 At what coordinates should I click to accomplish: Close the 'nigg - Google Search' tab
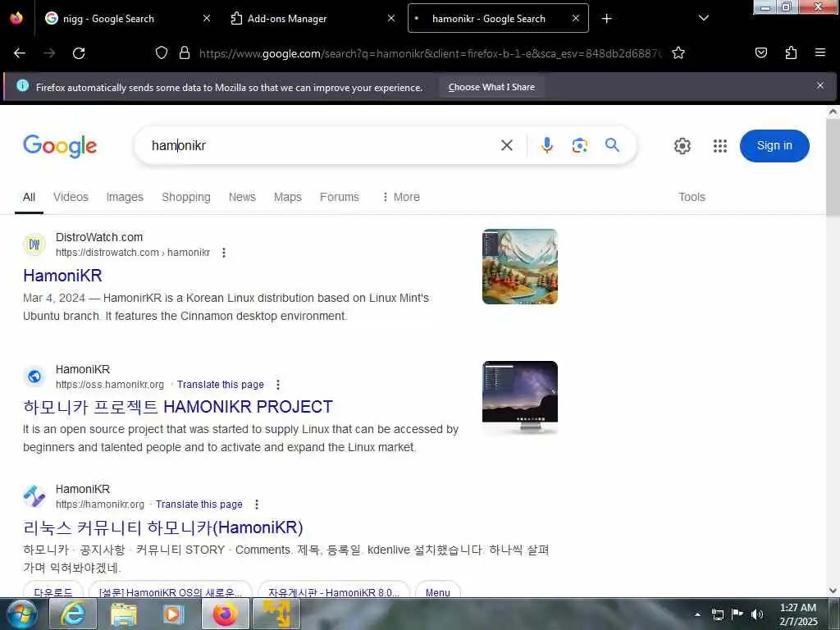click(206, 18)
